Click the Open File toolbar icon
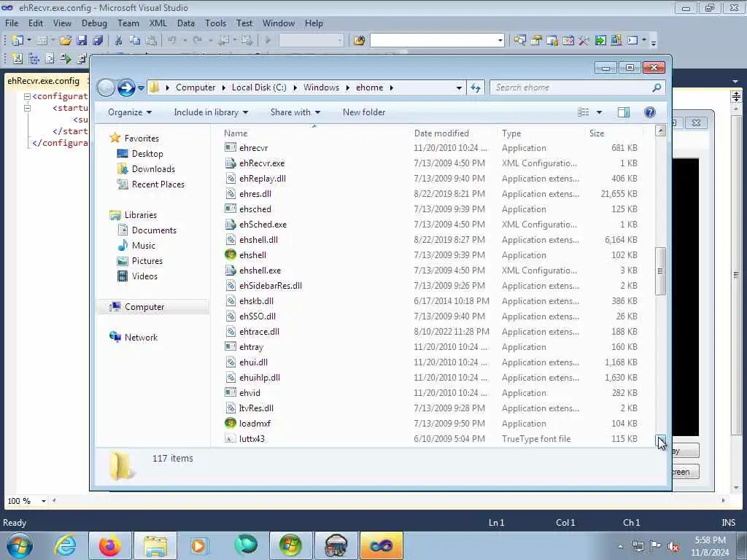Image resolution: width=747 pixels, height=560 pixels. (x=65, y=41)
